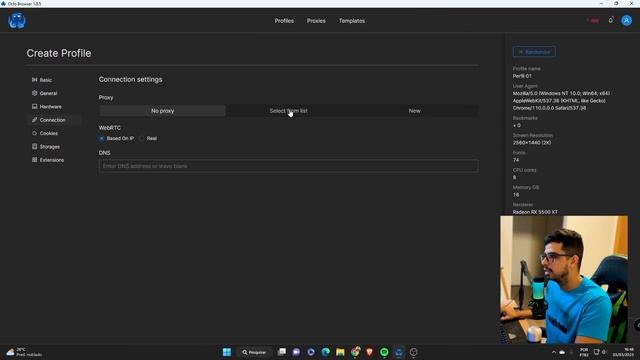This screenshot has width=640, height=360.
Task: Open Spotify from taskbar
Action: click(384, 352)
